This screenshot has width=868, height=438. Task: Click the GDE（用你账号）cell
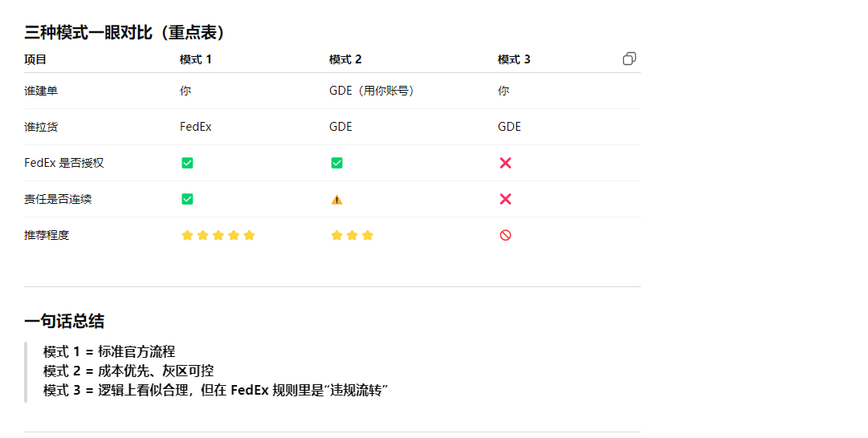(x=373, y=91)
